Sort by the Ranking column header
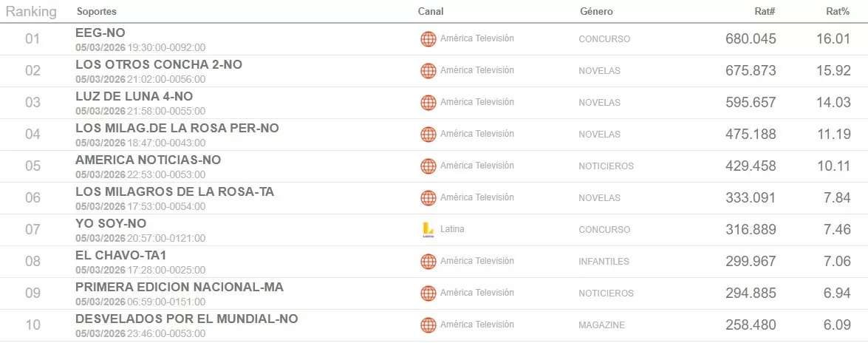This screenshot has width=868, height=343. tap(31, 12)
